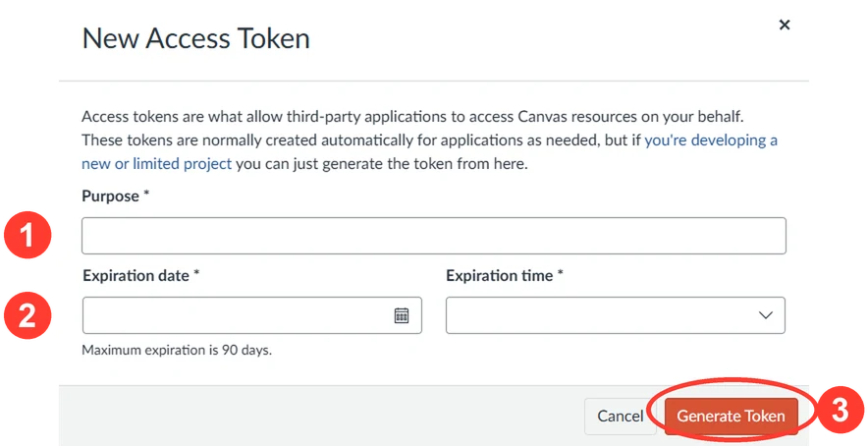Click the Generate Token button
The height and width of the screenshot is (446, 868).
[x=731, y=417]
